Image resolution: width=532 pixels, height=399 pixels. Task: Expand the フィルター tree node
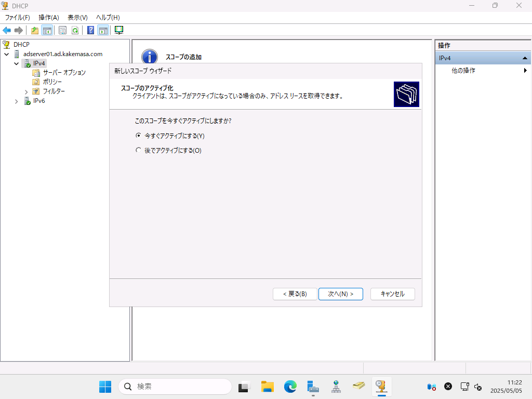(x=26, y=91)
